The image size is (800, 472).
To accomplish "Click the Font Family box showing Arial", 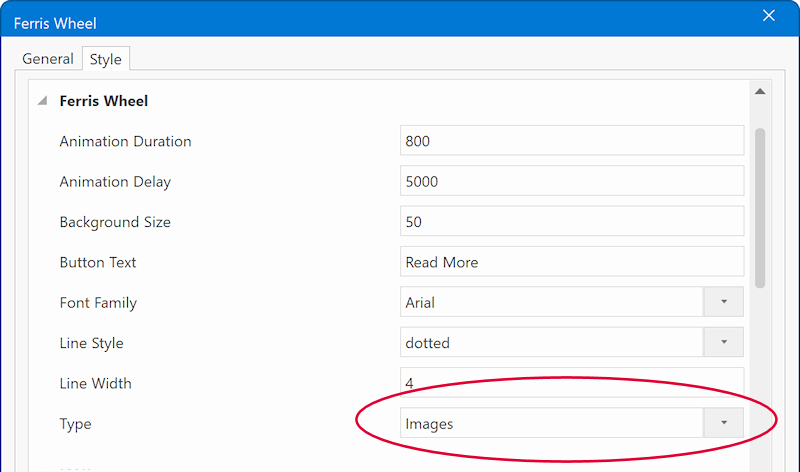I will point(551,302).
